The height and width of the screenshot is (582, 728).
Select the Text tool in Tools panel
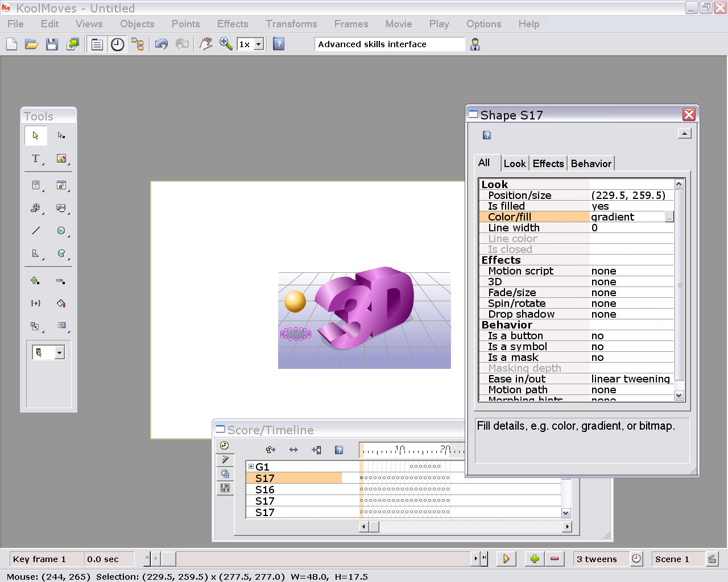[x=36, y=159]
